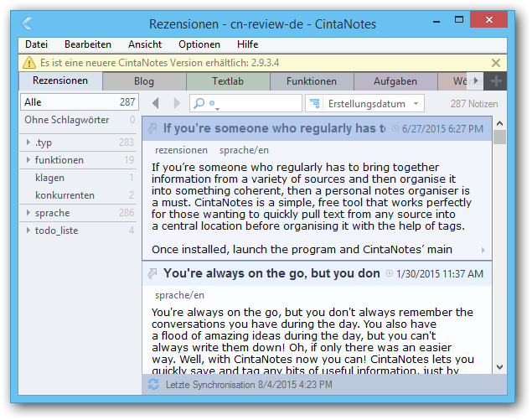532x420 pixels.
Task: Click clock icon beside 6/27/2015 date
Action: coord(395,128)
